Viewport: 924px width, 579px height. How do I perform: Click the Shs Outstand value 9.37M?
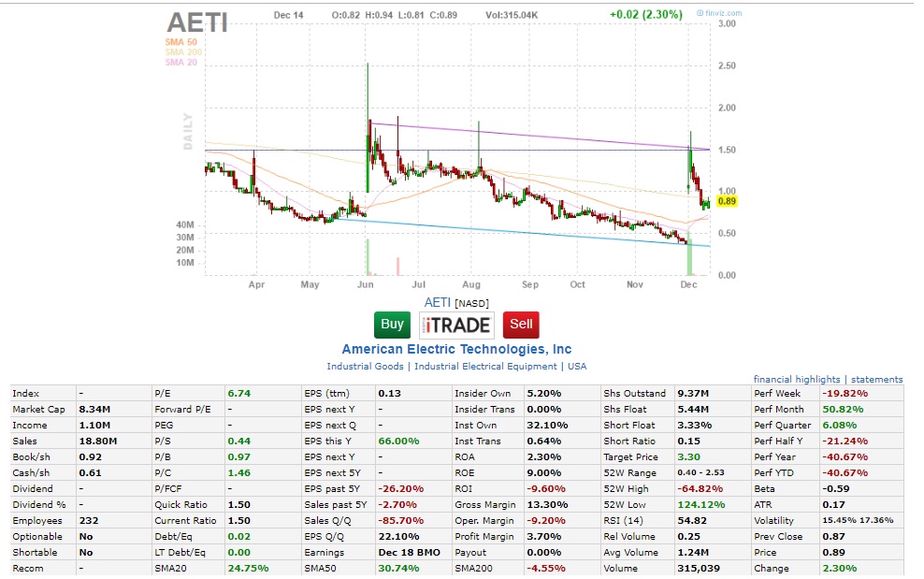[x=693, y=393]
